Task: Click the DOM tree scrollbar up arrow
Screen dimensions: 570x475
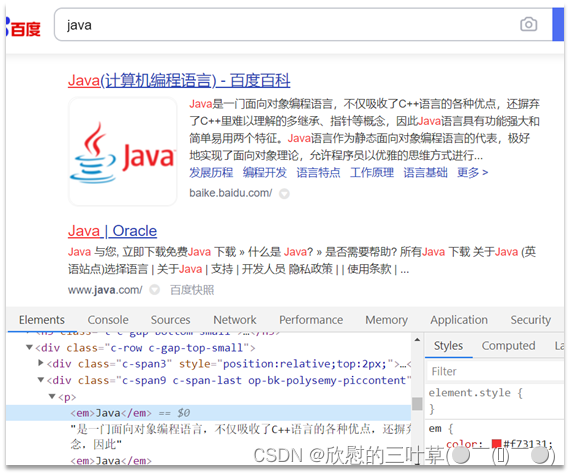Action: (417, 340)
